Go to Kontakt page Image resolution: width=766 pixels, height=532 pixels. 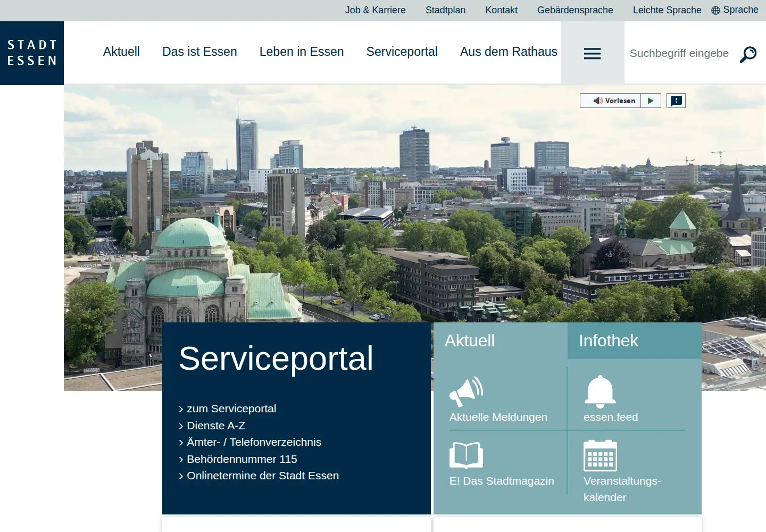[x=501, y=10]
